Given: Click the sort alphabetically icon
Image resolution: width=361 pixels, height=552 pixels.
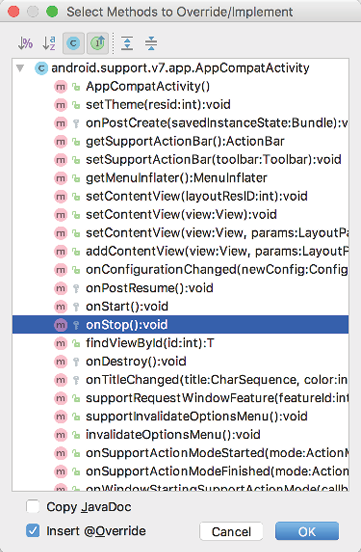Looking at the screenshot, I should coord(49,43).
